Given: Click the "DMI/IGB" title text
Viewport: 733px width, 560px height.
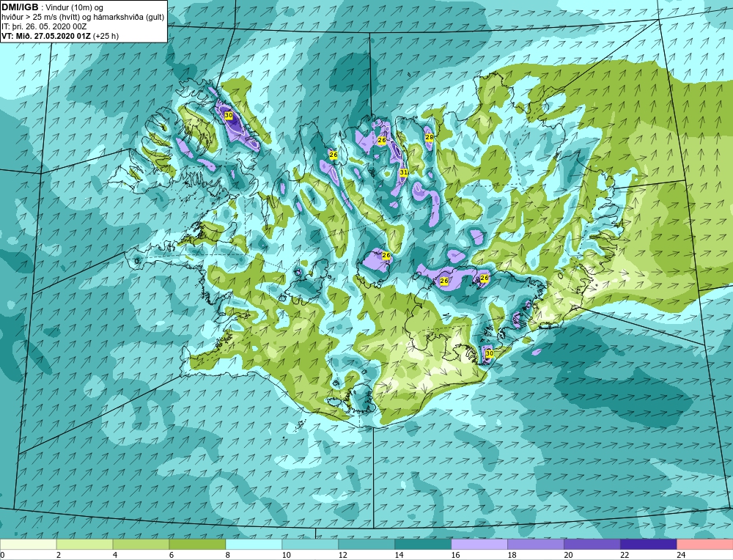Looking at the screenshot, I should (20, 7).
